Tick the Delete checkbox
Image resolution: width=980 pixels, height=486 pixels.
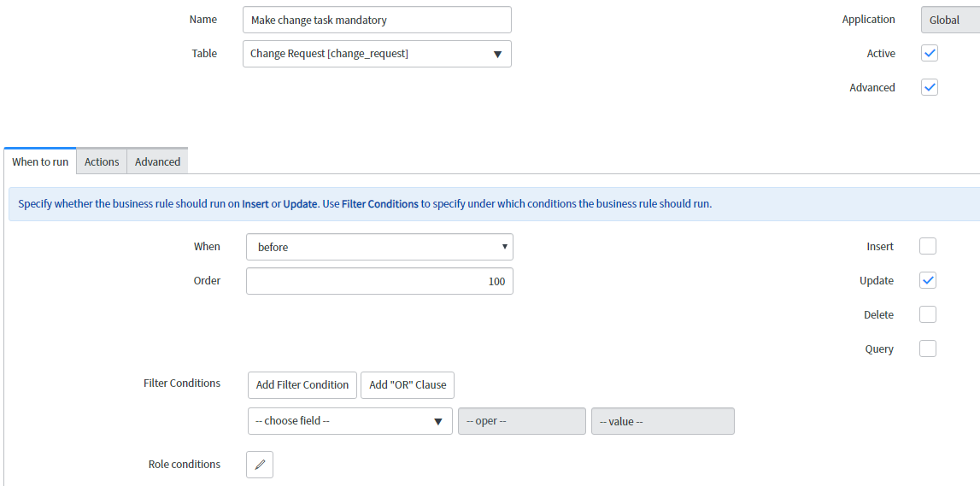[928, 314]
